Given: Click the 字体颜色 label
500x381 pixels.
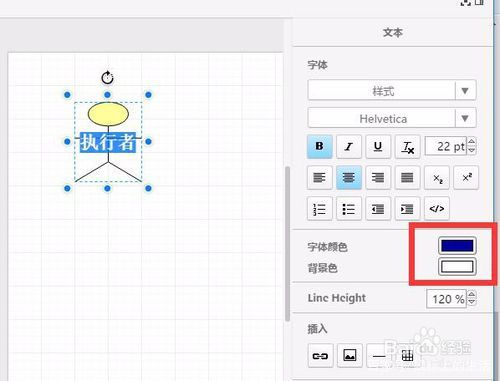Looking at the screenshot, I should pos(327,247).
